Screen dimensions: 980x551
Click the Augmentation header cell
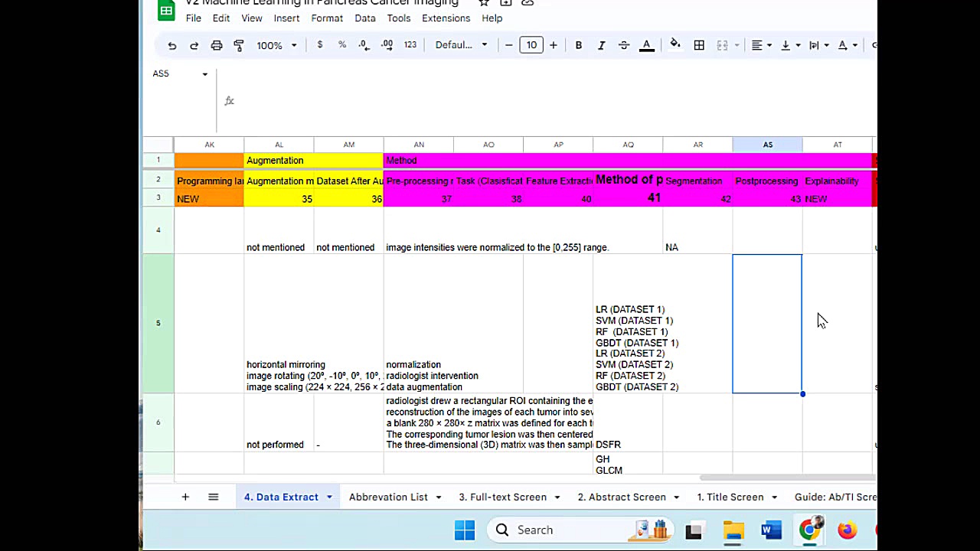point(314,161)
